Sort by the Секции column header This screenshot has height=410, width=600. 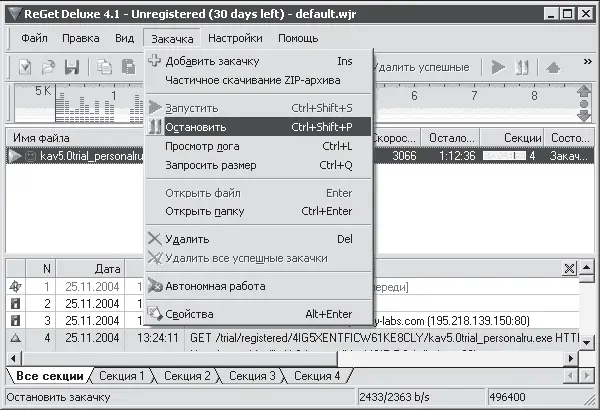click(523, 137)
